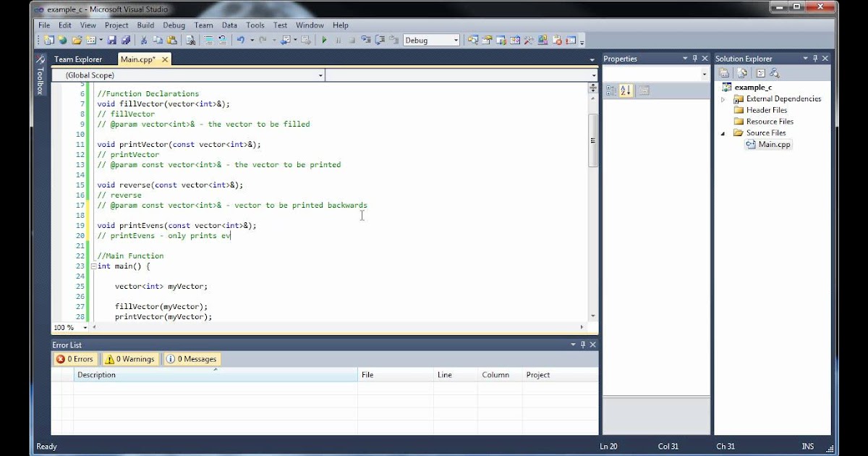Image resolution: width=868 pixels, height=456 pixels.
Task: Collapse the main() code block
Action: (x=93, y=266)
